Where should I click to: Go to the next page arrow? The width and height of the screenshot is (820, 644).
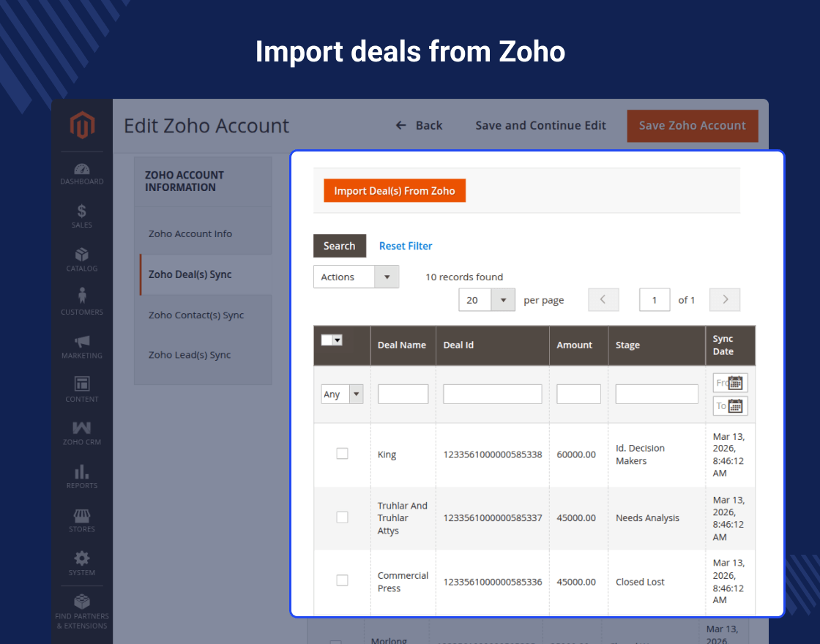[x=725, y=299]
